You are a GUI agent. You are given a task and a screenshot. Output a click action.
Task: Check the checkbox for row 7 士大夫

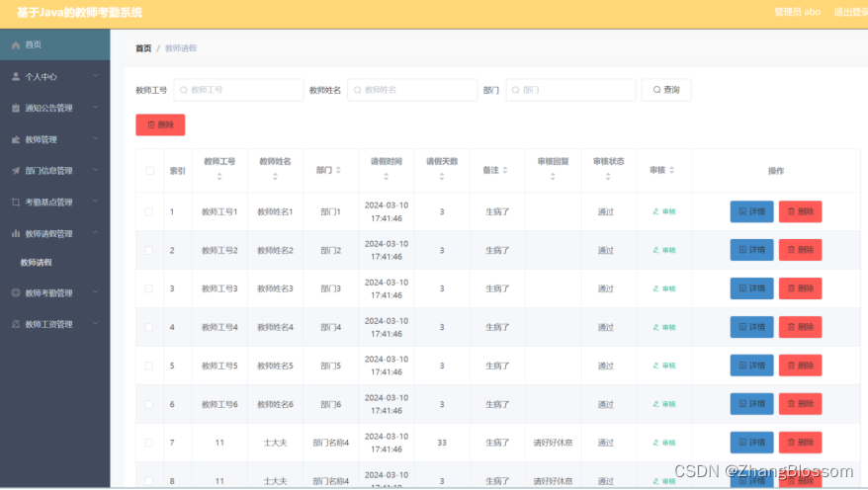pos(149,443)
